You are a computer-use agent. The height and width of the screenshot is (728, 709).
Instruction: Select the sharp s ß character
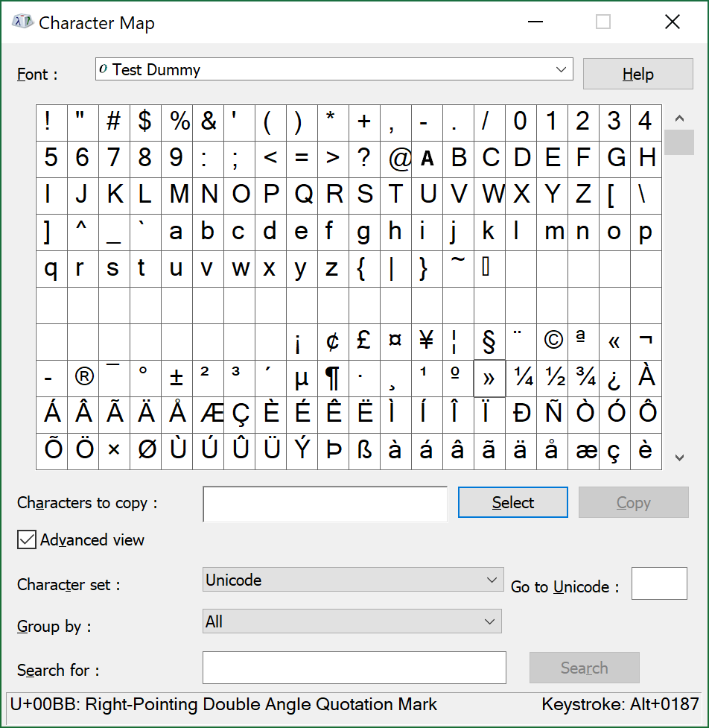coord(364,452)
